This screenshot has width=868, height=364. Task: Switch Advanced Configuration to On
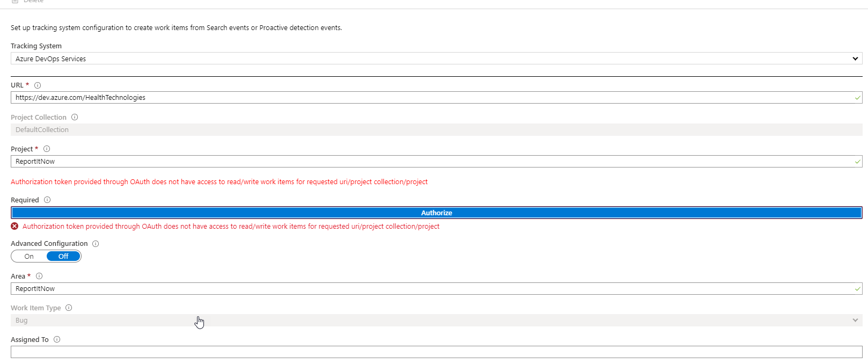(x=29, y=256)
